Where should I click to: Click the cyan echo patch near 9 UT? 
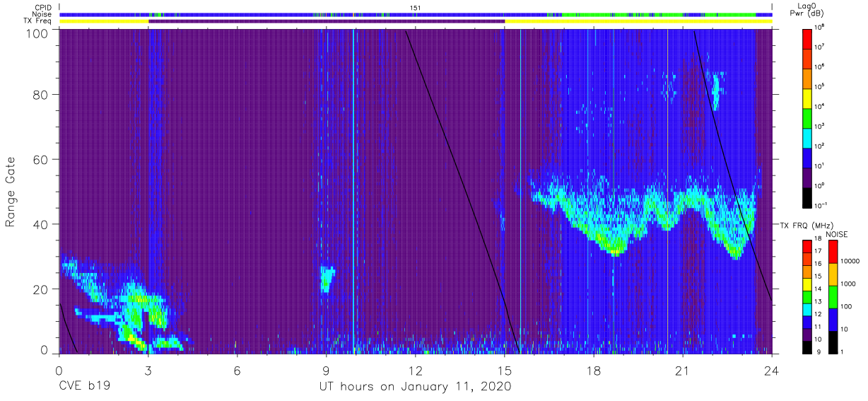click(327, 279)
